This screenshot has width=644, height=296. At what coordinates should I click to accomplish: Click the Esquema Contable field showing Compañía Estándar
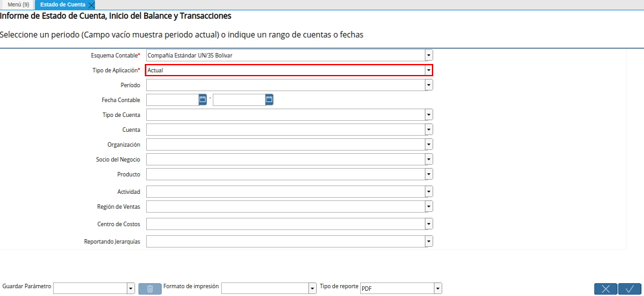[285, 55]
